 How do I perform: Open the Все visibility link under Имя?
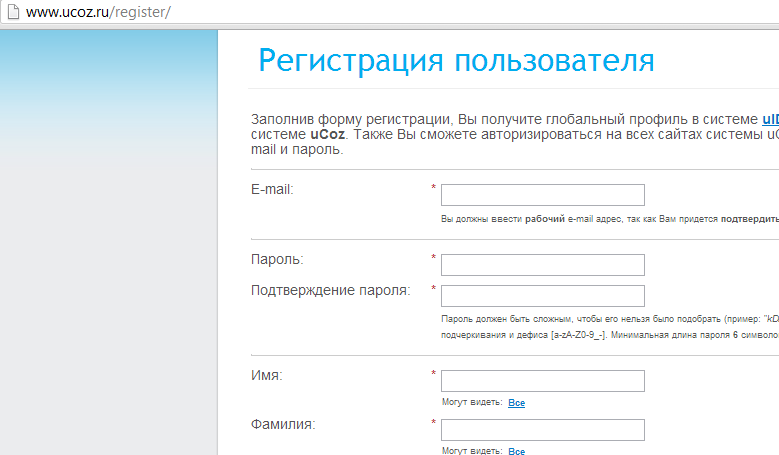(x=516, y=403)
